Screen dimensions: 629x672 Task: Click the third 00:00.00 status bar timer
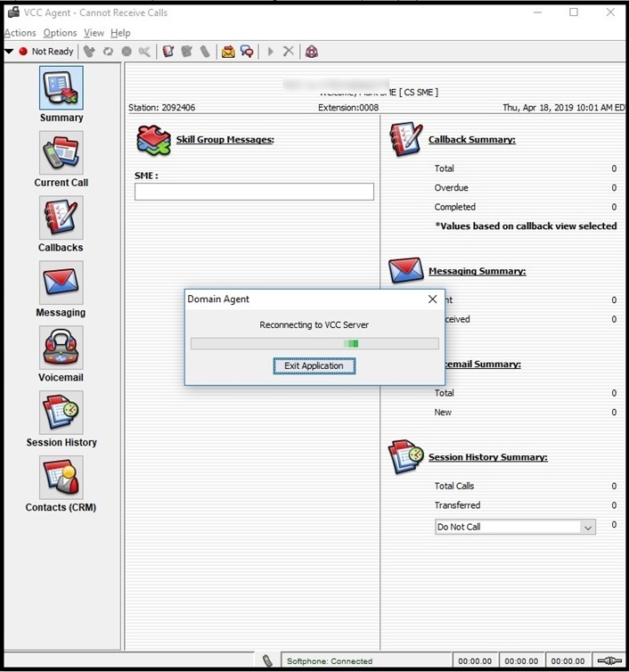tap(568, 661)
